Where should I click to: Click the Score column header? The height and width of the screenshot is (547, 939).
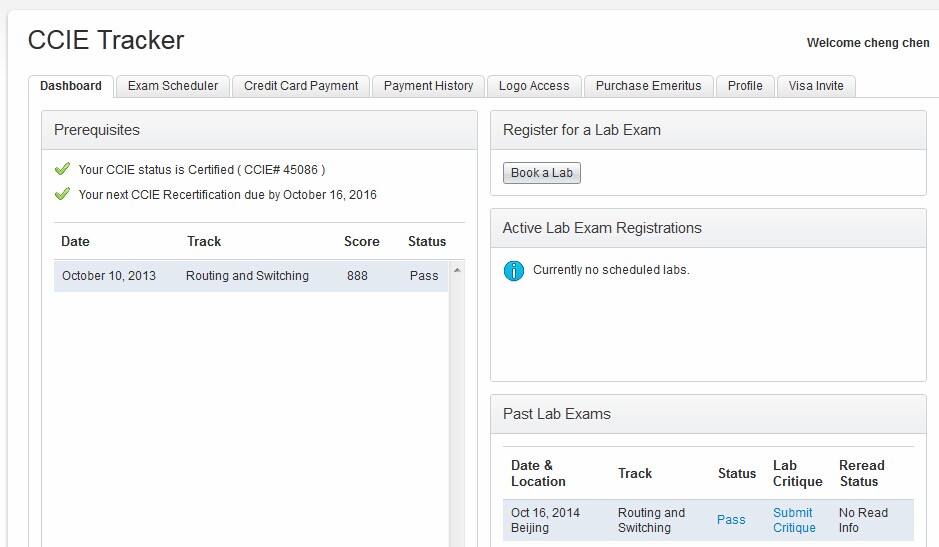pos(362,241)
